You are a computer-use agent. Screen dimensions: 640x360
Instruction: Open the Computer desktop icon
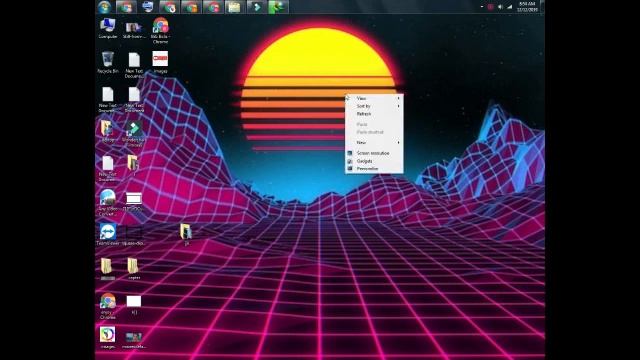(107, 28)
